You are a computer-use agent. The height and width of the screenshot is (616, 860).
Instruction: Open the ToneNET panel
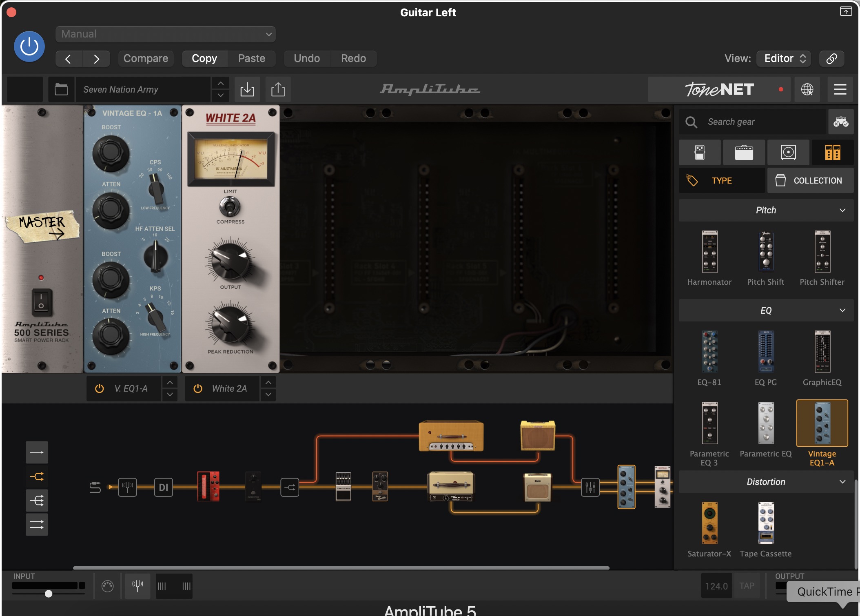point(719,89)
